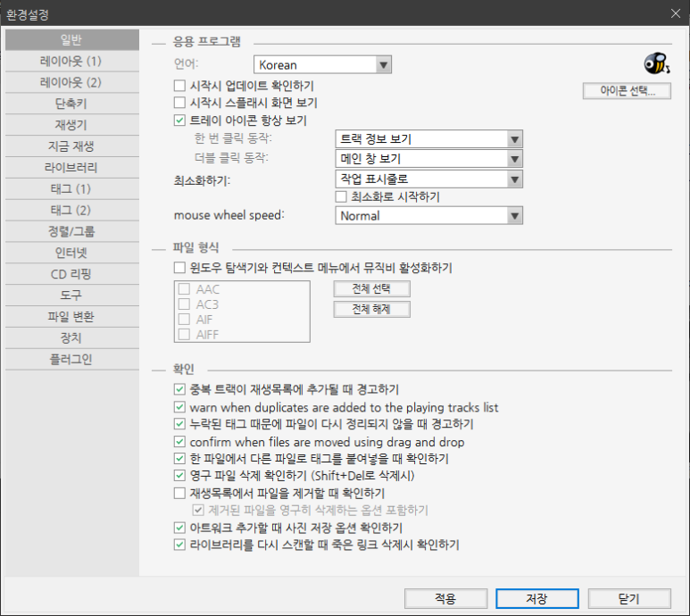The image size is (690, 616).
Task: Click the 닫기 button
Action: (629, 598)
